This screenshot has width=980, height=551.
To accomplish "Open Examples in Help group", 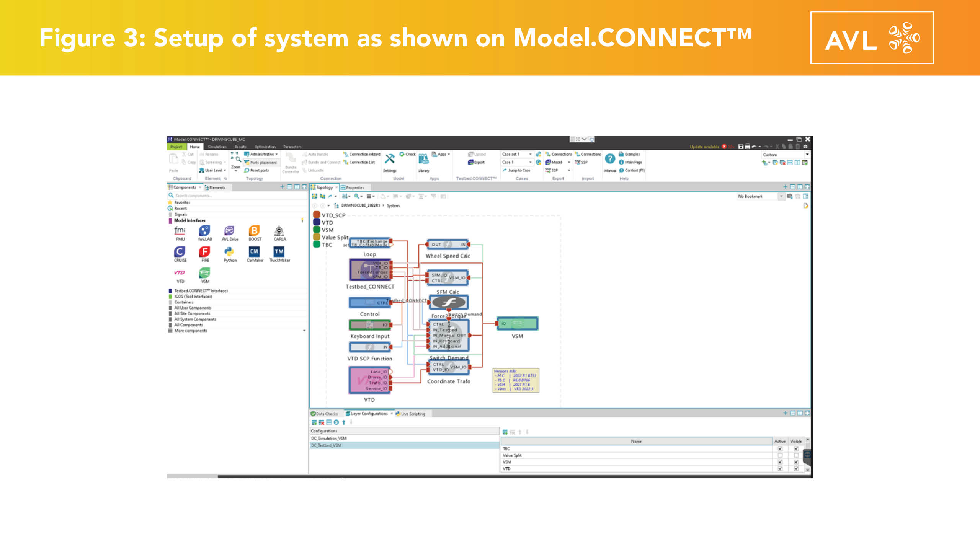I will (x=629, y=154).
